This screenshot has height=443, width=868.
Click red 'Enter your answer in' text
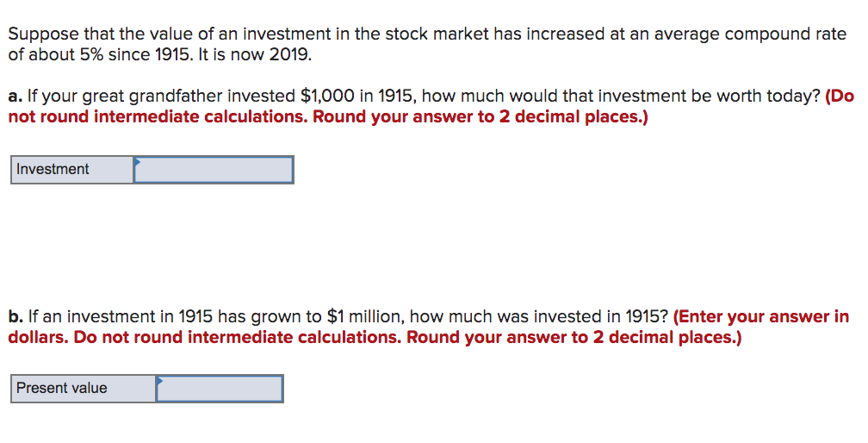[762, 316]
